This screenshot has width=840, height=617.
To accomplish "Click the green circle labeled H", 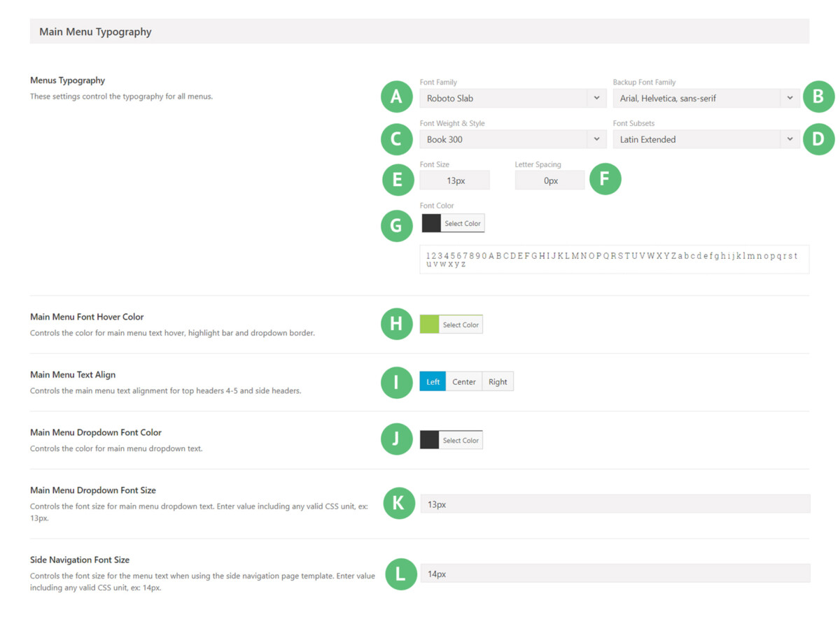I will click(396, 324).
